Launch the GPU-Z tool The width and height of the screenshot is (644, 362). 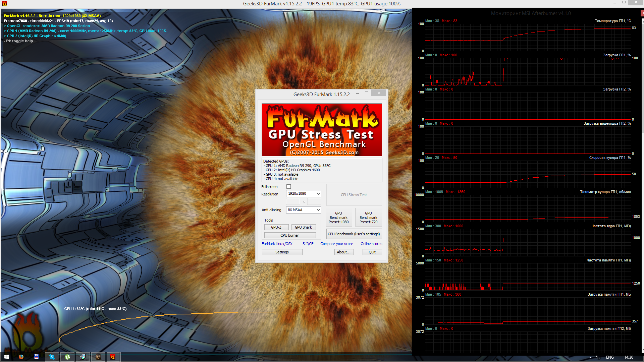276,227
